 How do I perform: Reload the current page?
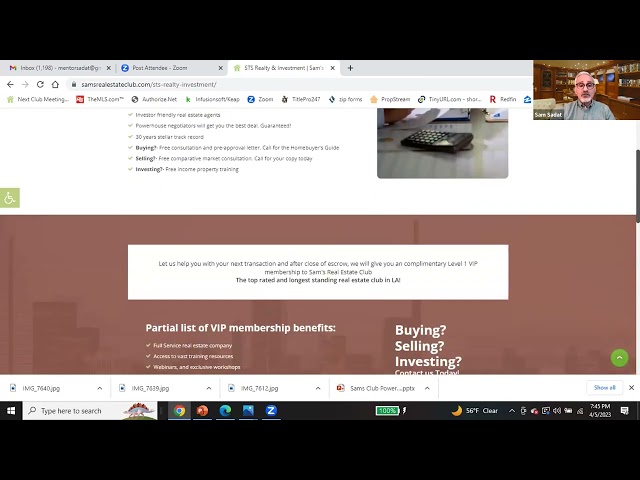tap(40, 84)
